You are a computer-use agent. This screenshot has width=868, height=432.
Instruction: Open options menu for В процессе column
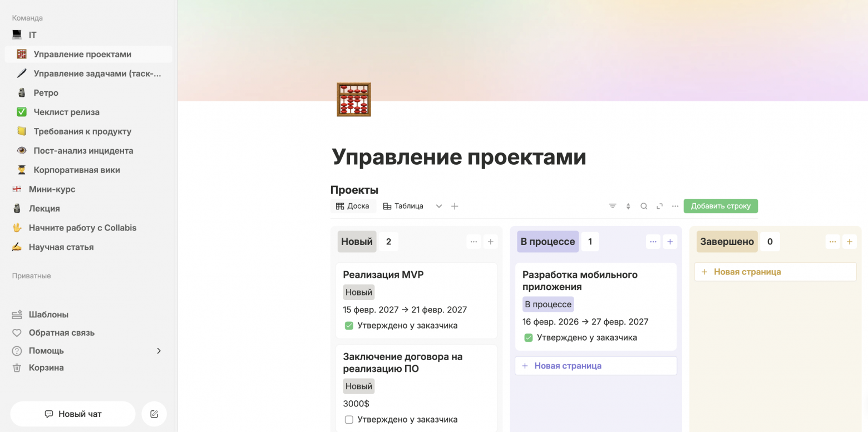(653, 242)
